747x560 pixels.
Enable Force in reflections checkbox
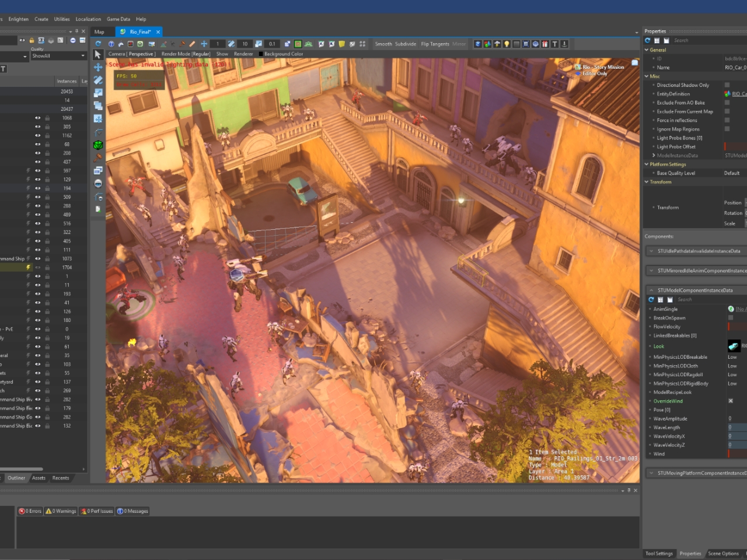(727, 120)
